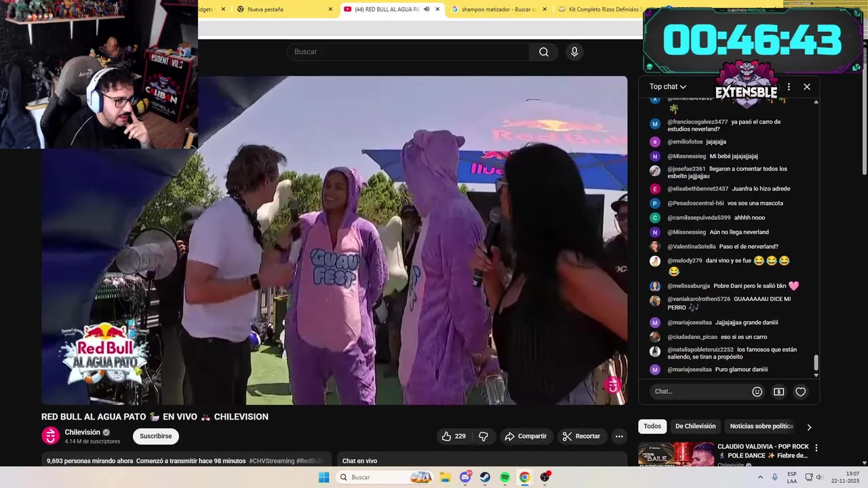868x488 pixels.
Task: Focus the YouTube Buscar search field
Action: (408, 52)
